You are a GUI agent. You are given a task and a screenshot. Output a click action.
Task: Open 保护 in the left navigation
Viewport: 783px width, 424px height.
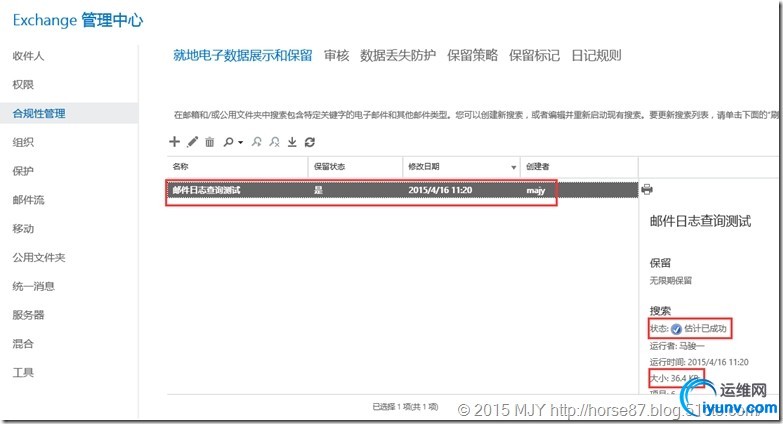(x=23, y=171)
